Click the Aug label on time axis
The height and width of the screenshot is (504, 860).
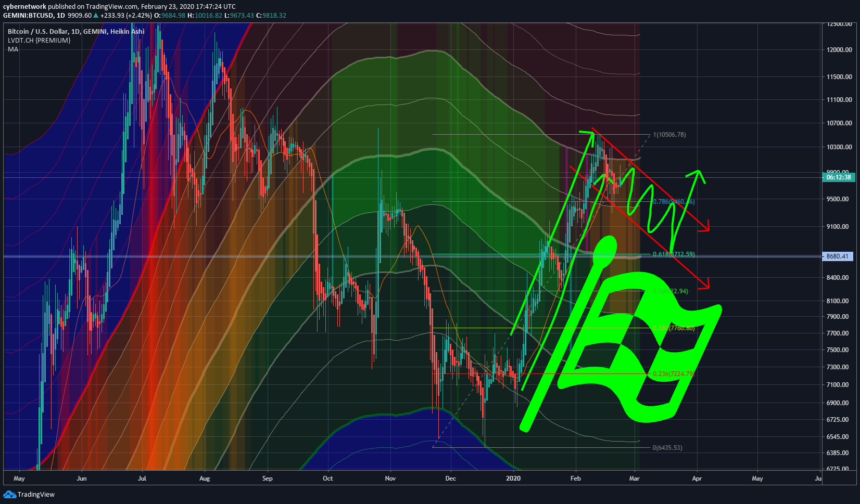pos(205,478)
